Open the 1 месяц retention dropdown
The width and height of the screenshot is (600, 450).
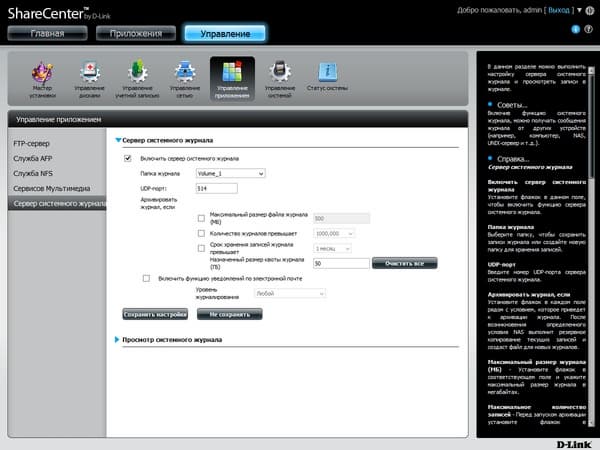pos(332,249)
